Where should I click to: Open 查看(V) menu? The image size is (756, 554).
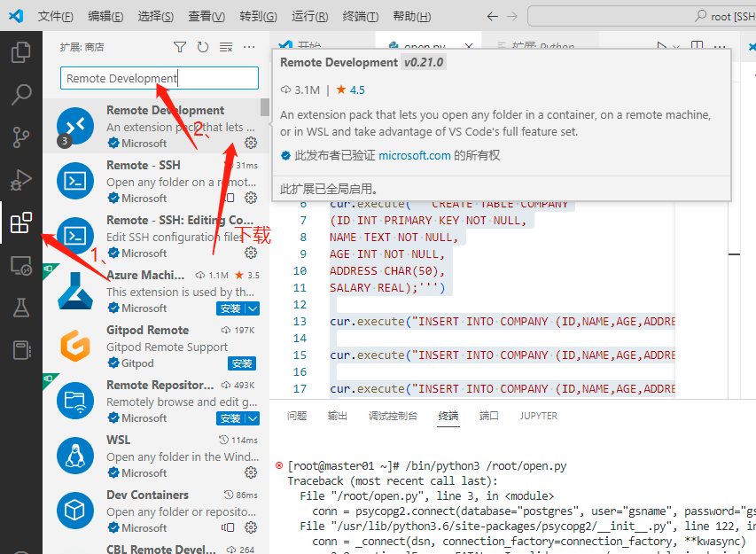[x=207, y=16]
